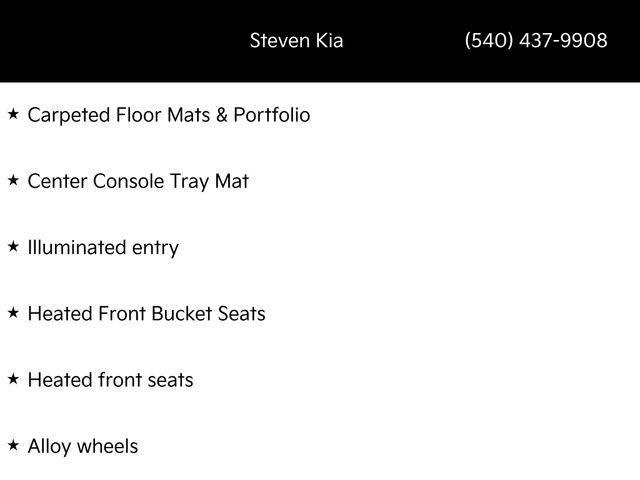Click the star beside Carpeted Floor Mats
Screen dimensions: 640x480
pyautogui.click(x=13, y=114)
